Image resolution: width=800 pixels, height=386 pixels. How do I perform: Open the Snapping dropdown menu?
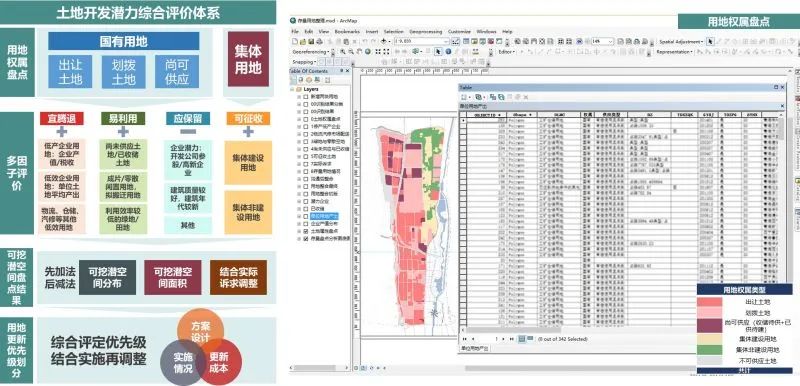[x=305, y=62]
